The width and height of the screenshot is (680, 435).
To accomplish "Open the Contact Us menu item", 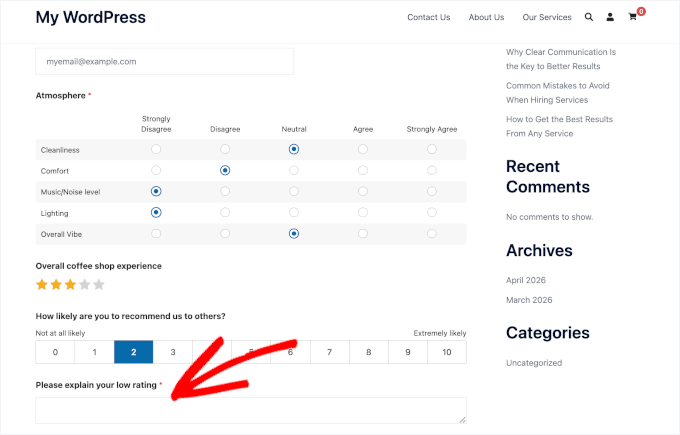I will [428, 17].
